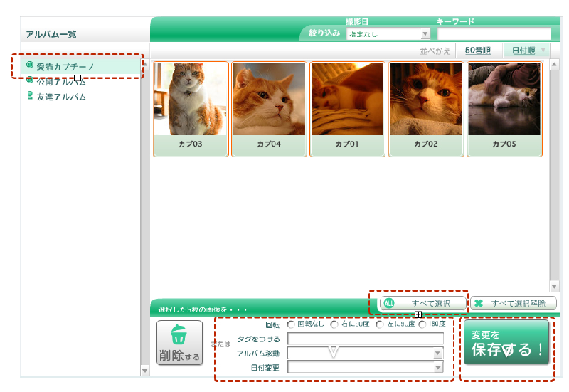Sort photos by 日付順
The image size is (569, 392).
[526, 51]
